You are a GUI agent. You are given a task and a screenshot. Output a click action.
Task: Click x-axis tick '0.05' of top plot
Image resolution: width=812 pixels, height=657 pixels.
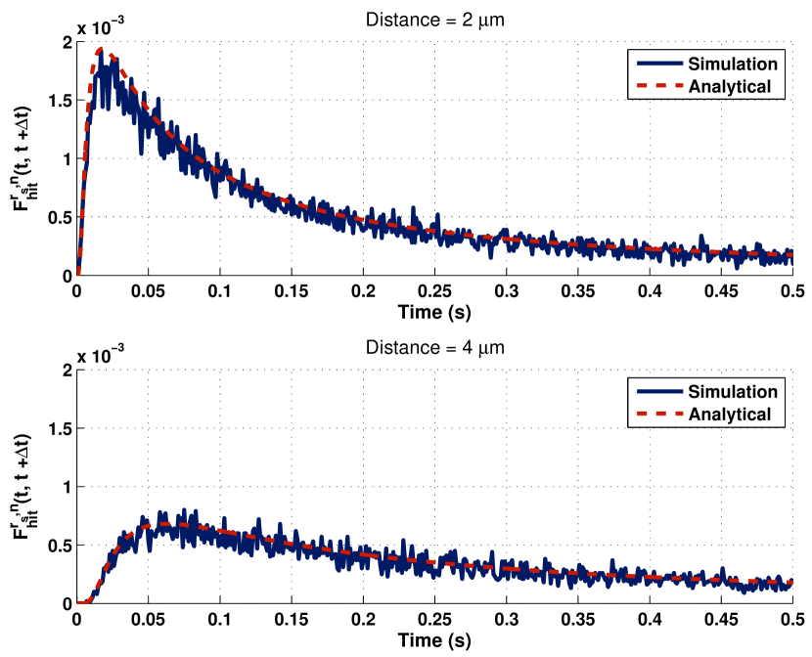(148, 291)
